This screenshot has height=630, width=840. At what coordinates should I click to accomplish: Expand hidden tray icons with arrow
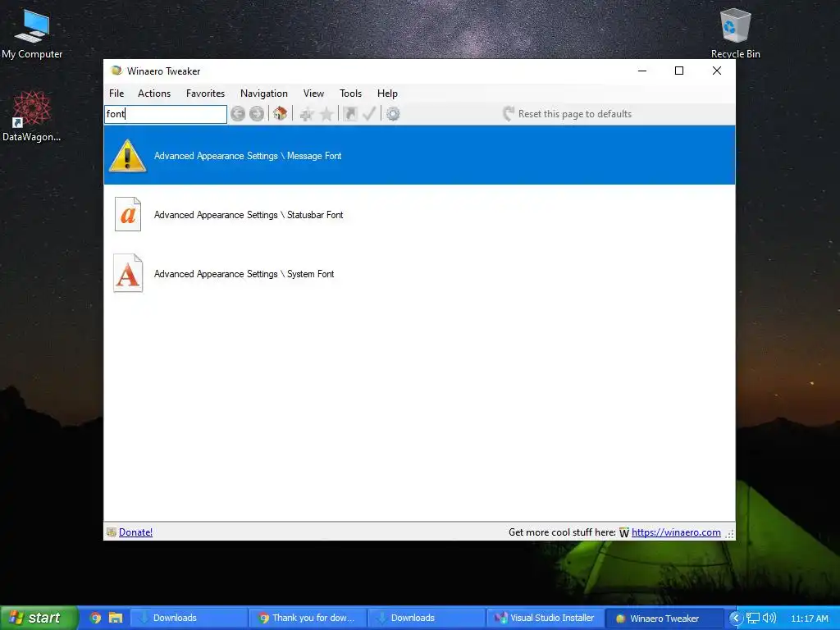tap(736, 619)
